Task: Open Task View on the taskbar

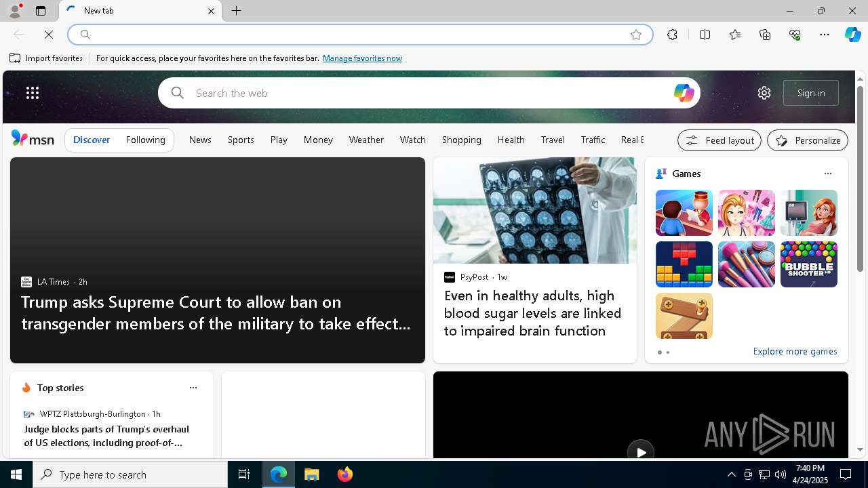Action: coord(244,474)
